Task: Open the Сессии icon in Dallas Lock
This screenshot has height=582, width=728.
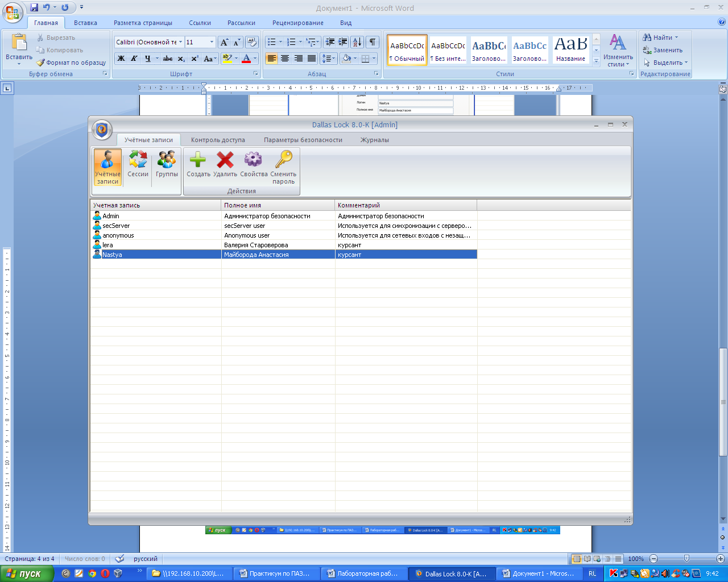Action: coord(138,165)
